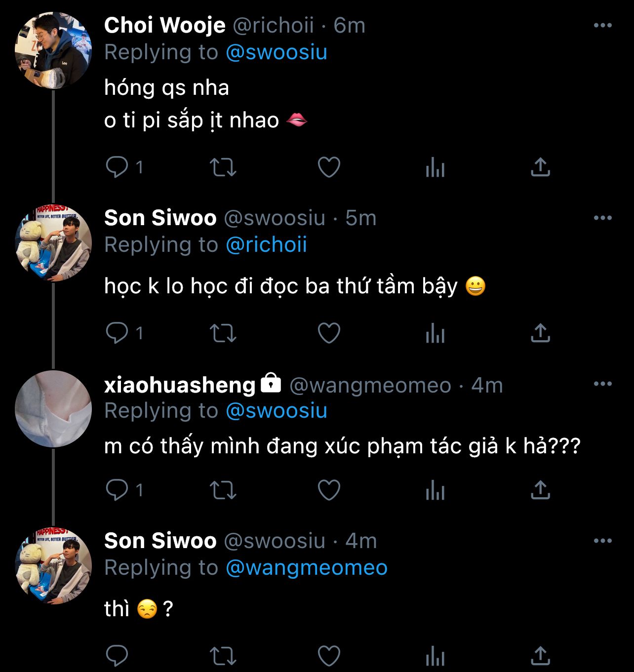Click Son Siwoo's display name on 4m tweet
The height and width of the screenshot is (672, 634).
coord(160,541)
